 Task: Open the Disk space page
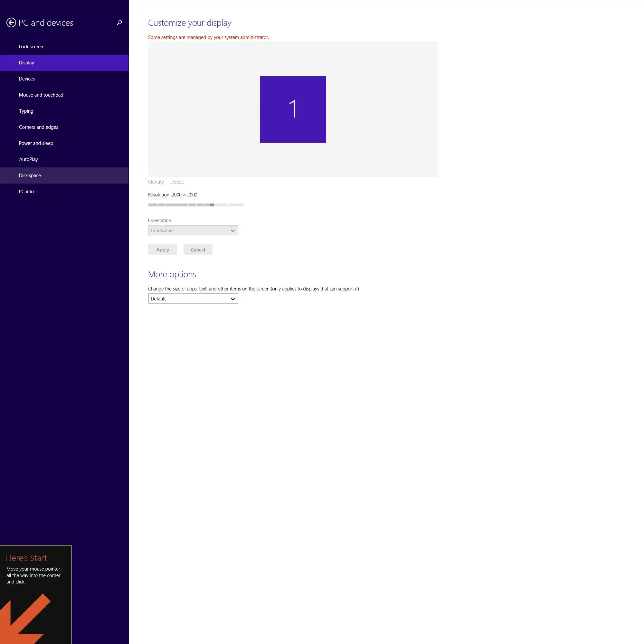pos(30,175)
